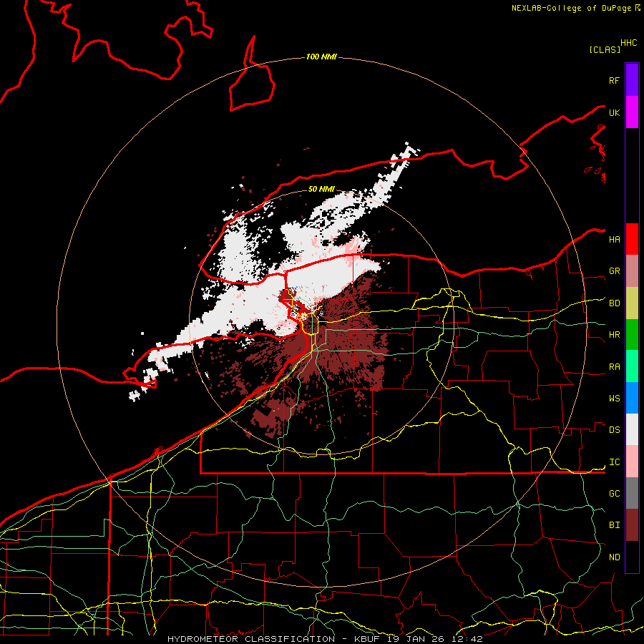Click the WS legend label
Image resolution: width=644 pixels, height=644 pixels.
615,399
